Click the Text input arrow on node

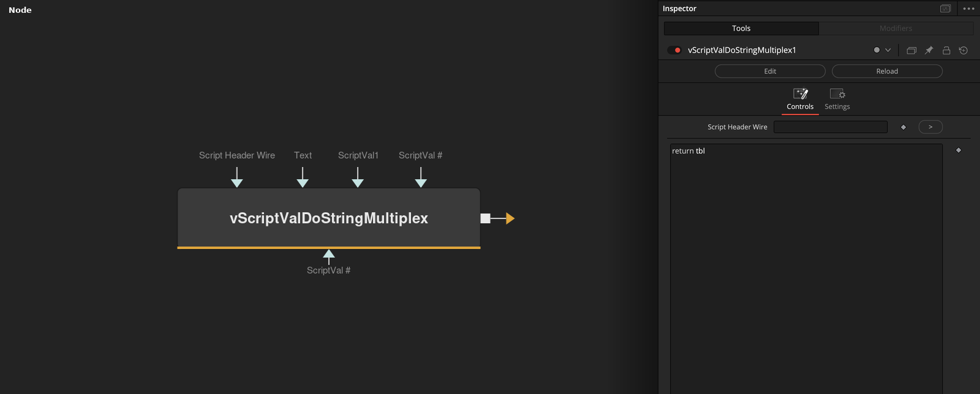point(303,177)
